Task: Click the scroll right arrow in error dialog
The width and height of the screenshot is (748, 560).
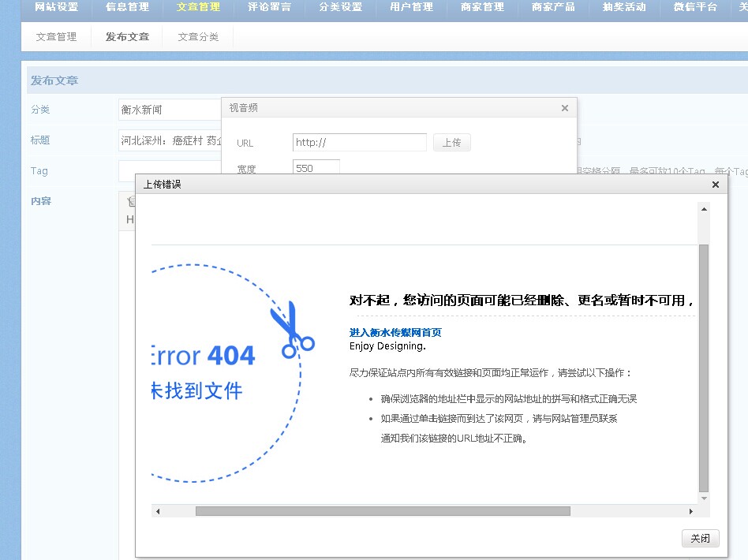Action: click(x=691, y=511)
